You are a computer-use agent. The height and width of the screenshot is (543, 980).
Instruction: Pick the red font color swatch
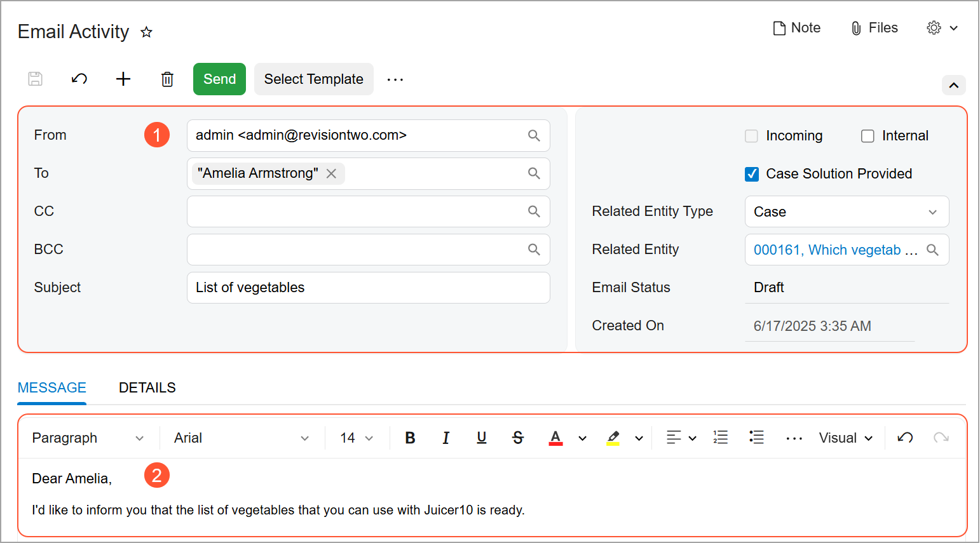pos(555,438)
